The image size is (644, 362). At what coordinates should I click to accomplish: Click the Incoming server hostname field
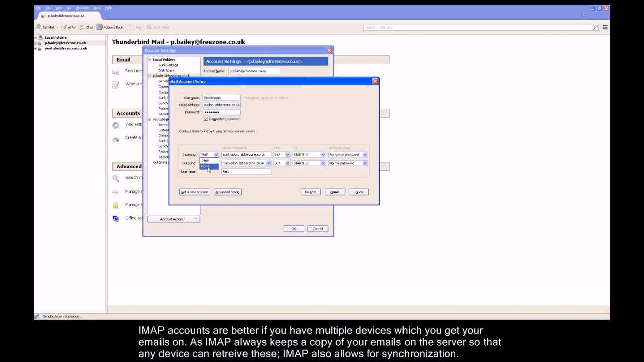[x=246, y=155]
